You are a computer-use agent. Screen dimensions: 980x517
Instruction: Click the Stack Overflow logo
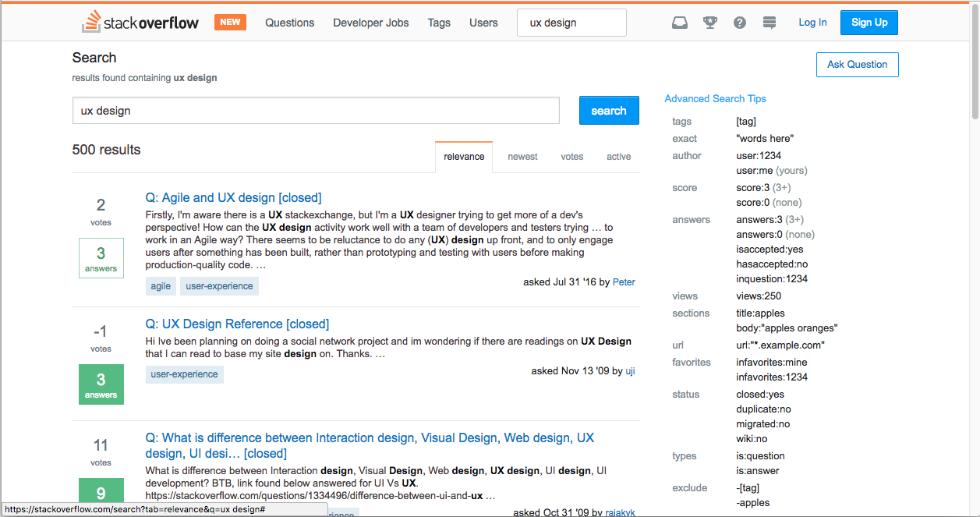[140, 23]
